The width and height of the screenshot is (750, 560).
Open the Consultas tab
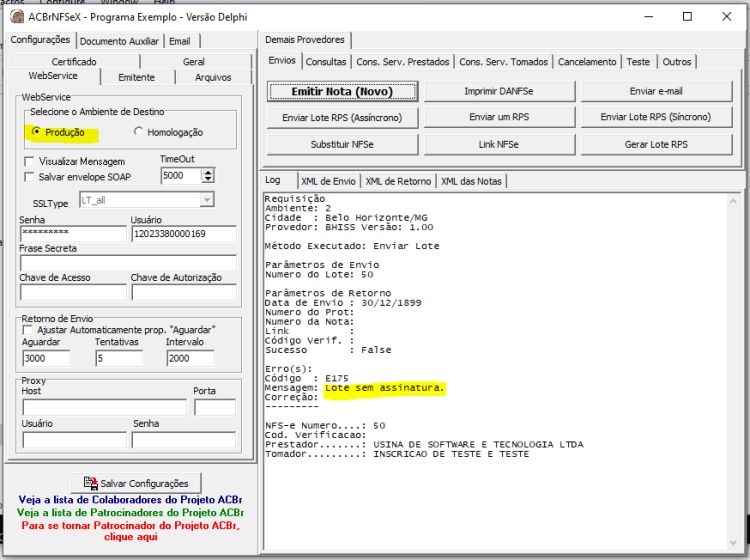click(x=326, y=62)
